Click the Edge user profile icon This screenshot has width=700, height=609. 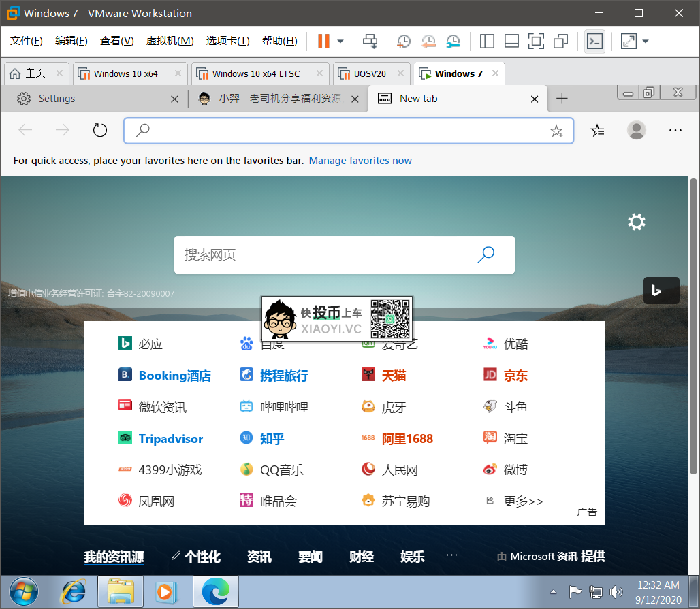pyautogui.click(x=636, y=131)
